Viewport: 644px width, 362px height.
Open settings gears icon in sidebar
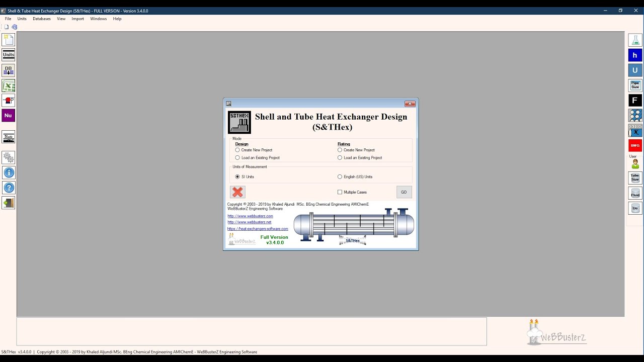(x=8, y=157)
